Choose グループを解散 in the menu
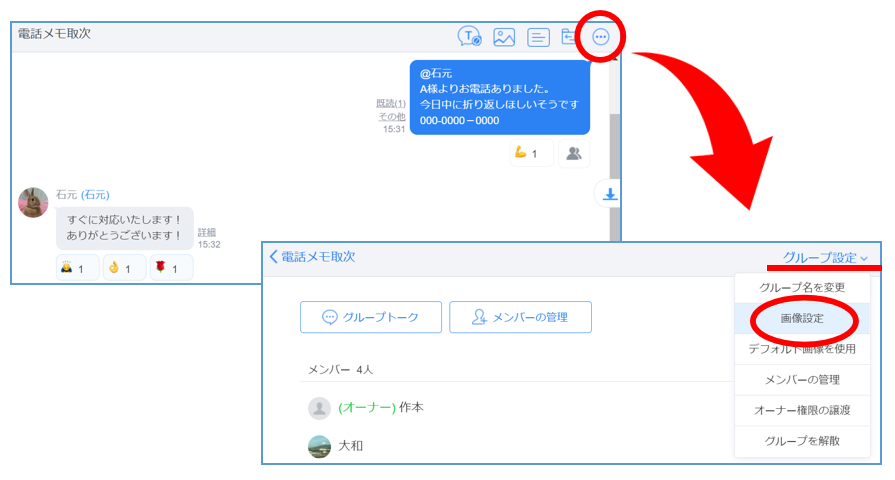895x480 pixels. coord(802,441)
